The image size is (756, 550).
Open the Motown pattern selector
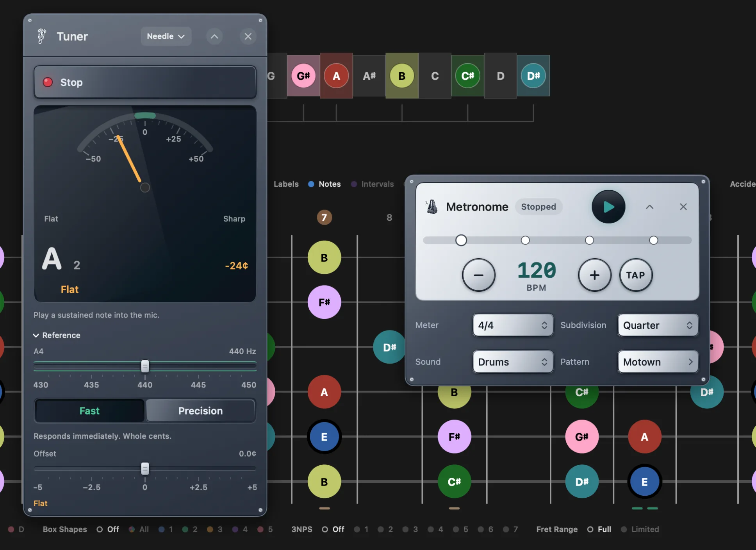[658, 362]
